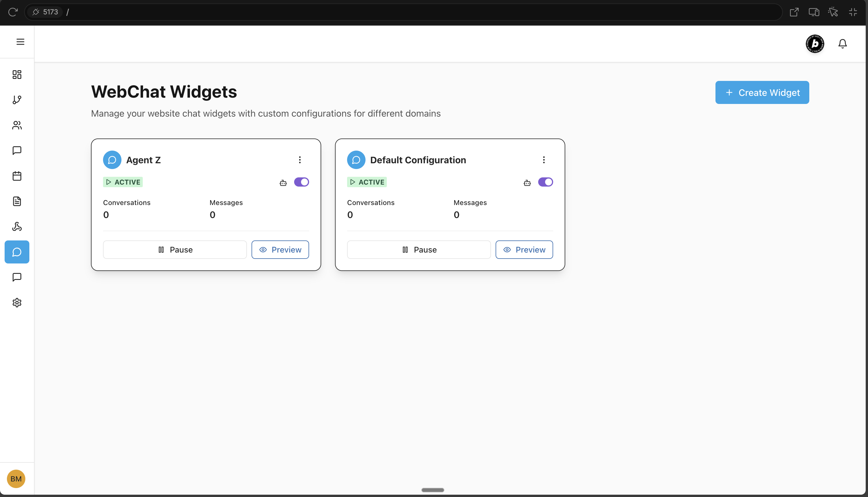Open the document file sidebar icon

coord(17,201)
